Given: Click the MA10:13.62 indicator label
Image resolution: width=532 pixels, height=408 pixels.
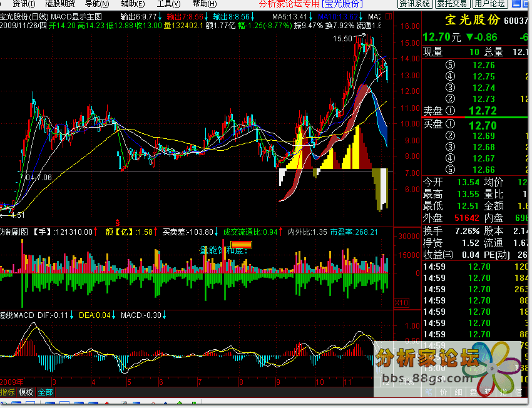Looking at the screenshot, I should point(338,17).
